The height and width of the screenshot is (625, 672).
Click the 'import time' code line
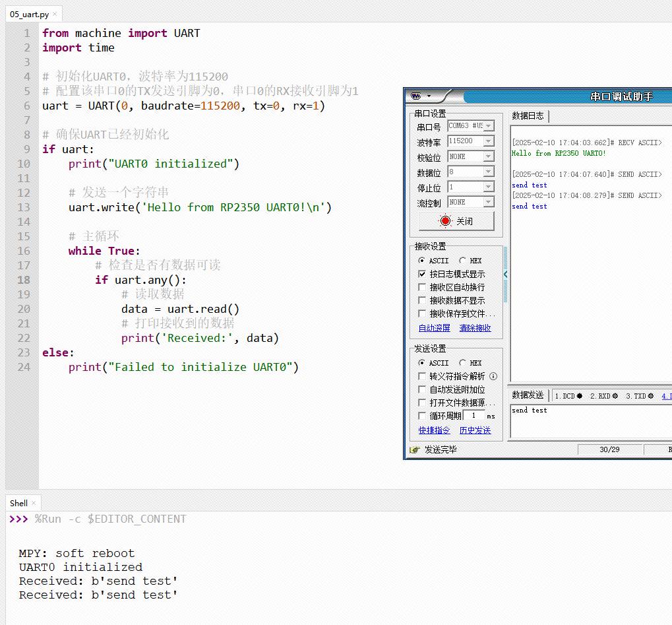click(x=78, y=48)
